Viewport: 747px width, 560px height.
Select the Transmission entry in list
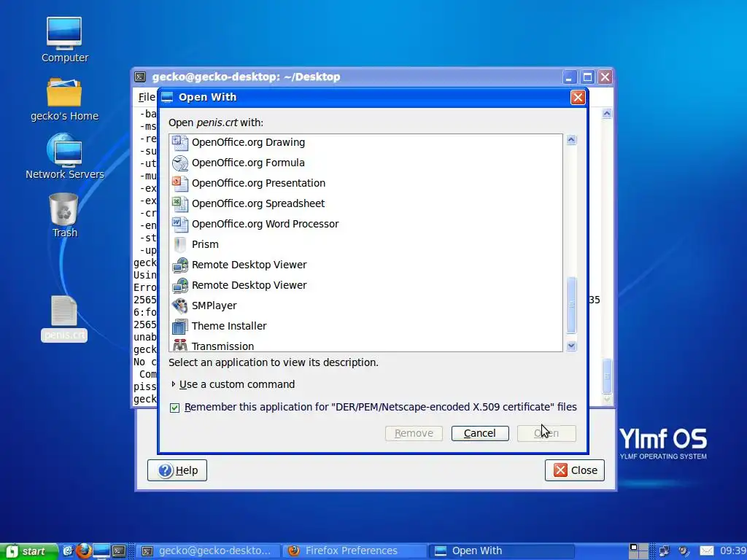pos(366,346)
